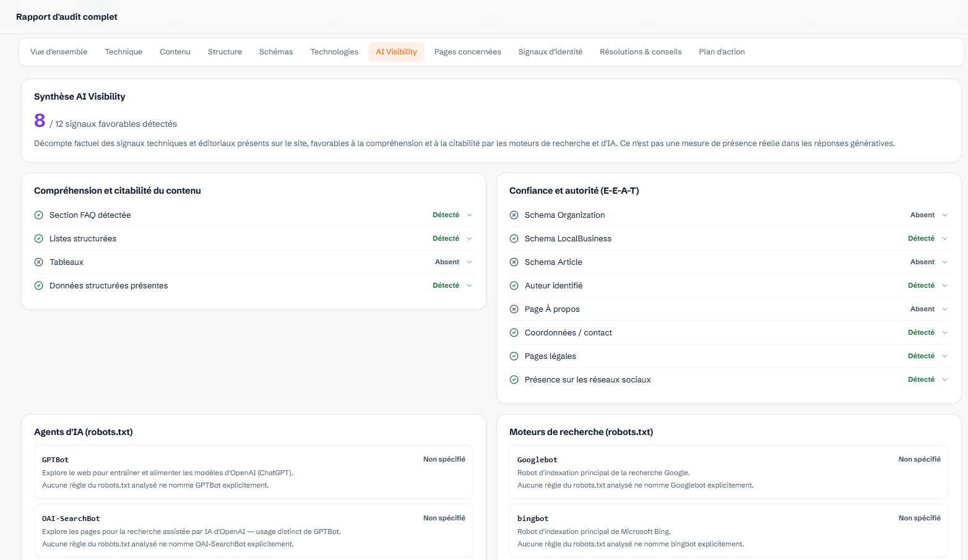Click Absent status of Tableaux row
The width and height of the screenshot is (968, 560).
click(x=447, y=262)
